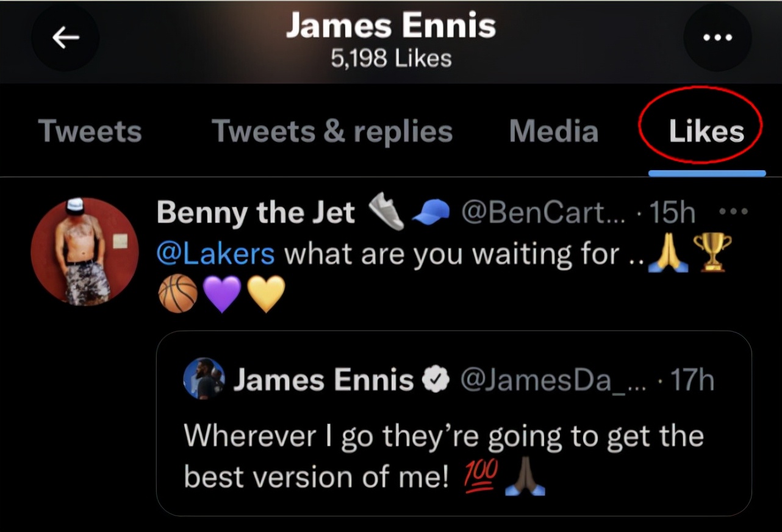The height and width of the screenshot is (532, 782).
Task: Switch to the Tweets tab
Action: (90, 131)
